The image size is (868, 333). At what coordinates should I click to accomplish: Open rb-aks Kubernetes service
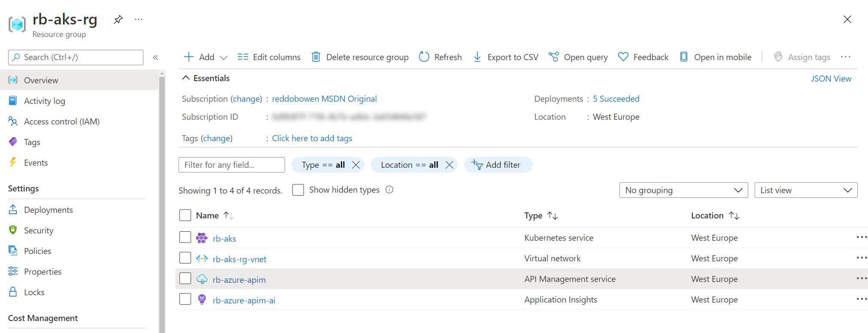pos(224,239)
